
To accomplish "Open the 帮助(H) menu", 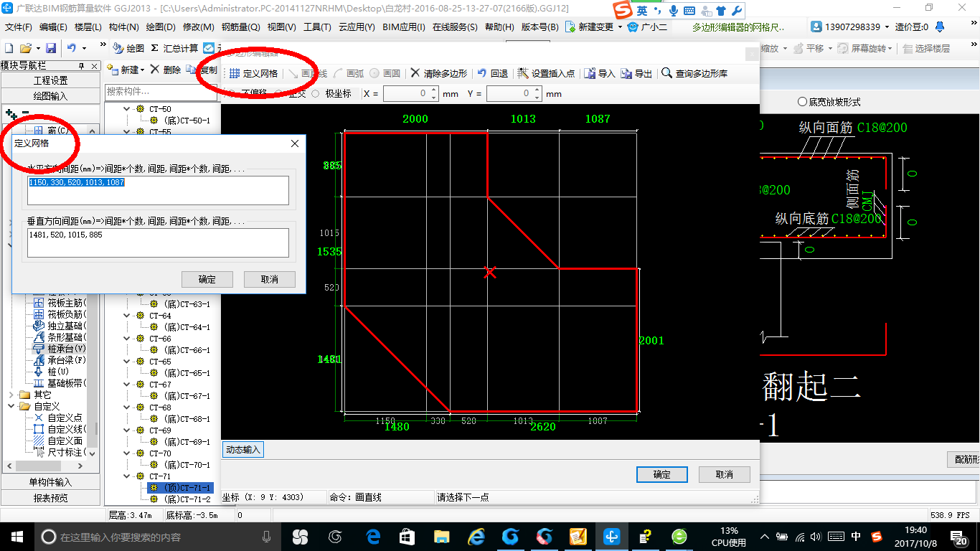I will coord(499,27).
